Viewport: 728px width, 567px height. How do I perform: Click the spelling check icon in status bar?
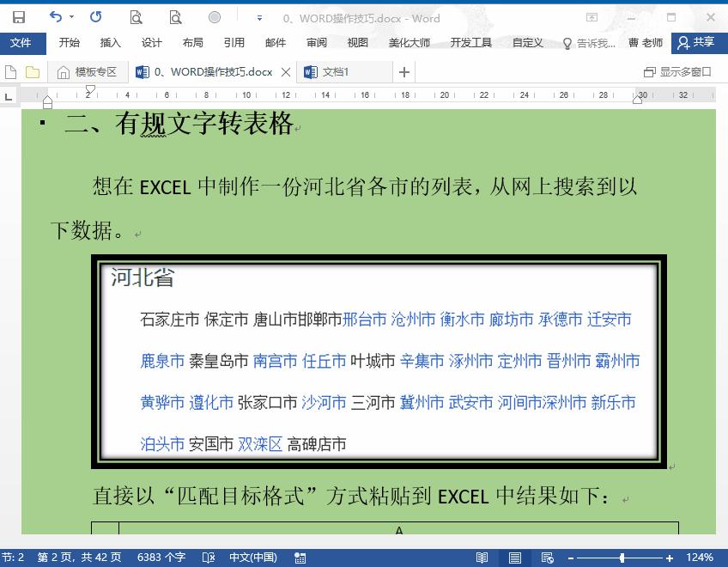(x=208, y=557)
